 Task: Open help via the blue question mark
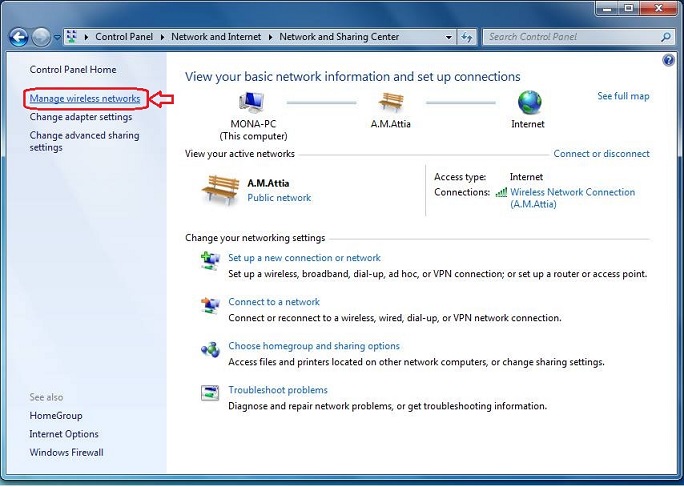[669, 61]
